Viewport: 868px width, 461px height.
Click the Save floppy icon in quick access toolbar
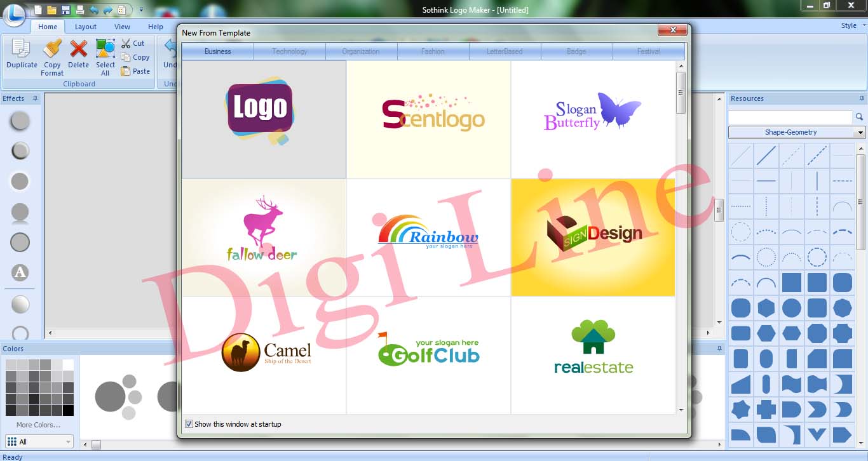65,10
